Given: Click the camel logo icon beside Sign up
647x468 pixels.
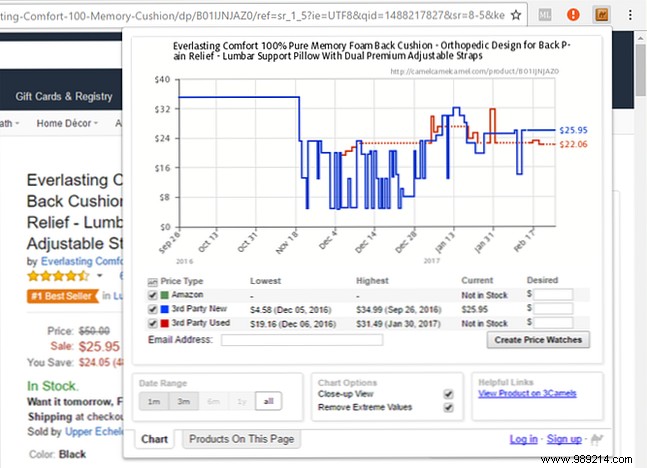Looking at the screenshot, I should (x=598, y=439).
